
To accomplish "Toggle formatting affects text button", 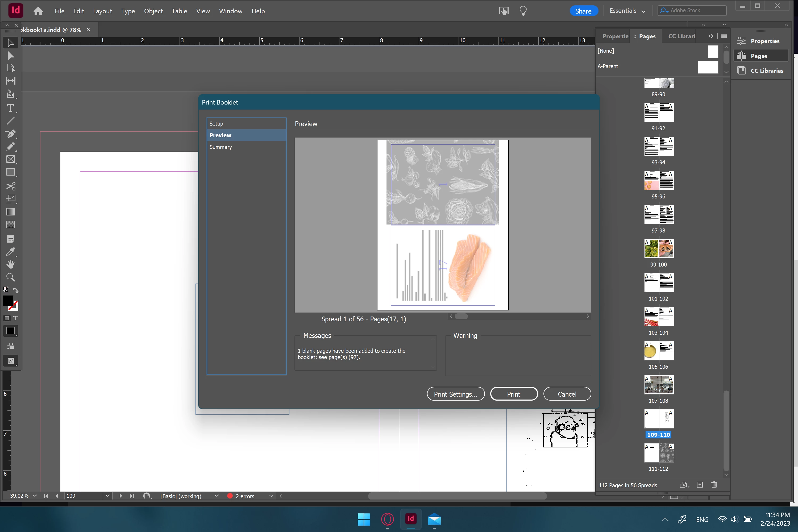I will click(15, 318).
